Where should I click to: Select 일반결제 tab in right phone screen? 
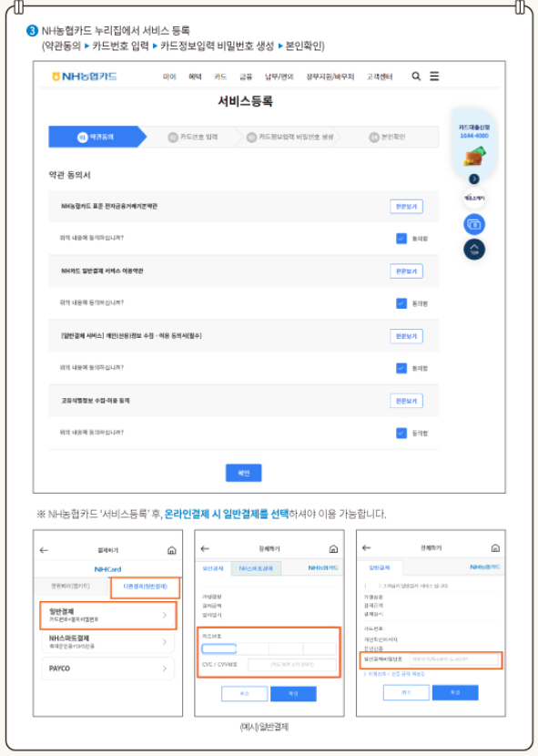(x=380, y=567)
